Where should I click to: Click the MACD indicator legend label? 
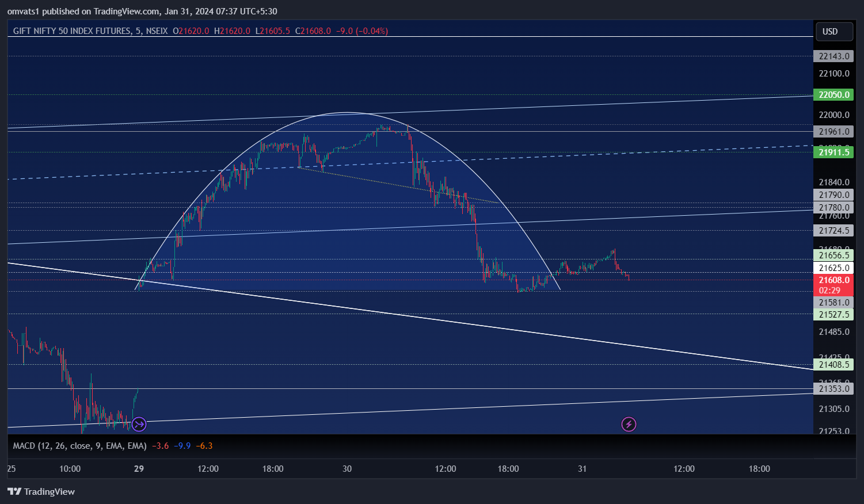coord(80,446)
